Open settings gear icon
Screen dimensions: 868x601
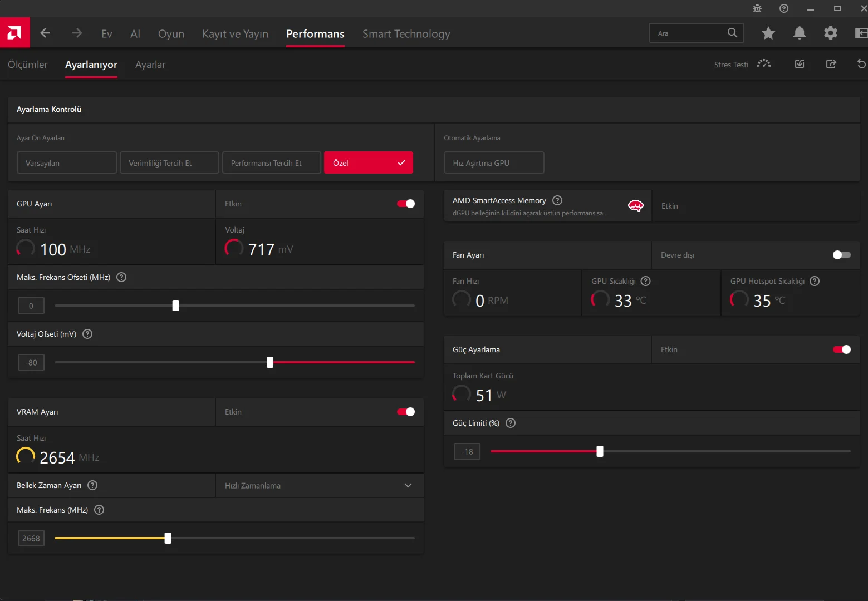(831, 33)
